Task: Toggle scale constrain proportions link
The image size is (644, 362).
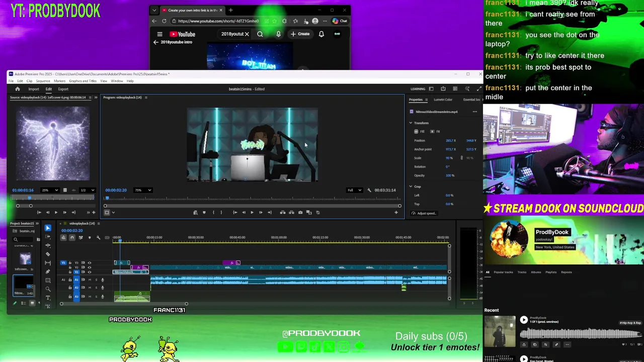Action: [x=461, y=158]
